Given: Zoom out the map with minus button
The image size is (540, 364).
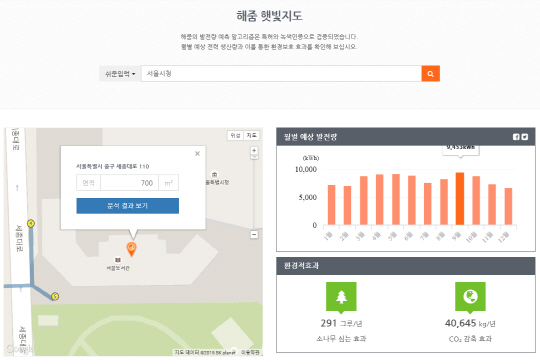Looking at the screenshot, I should point(254,235).
